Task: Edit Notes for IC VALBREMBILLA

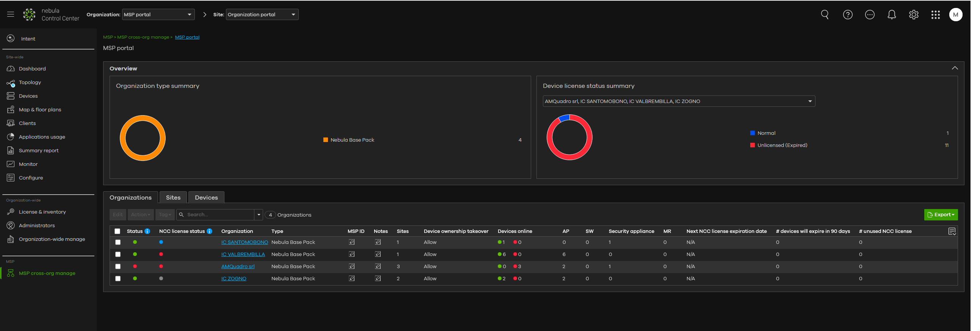Action: pos(378,254)
